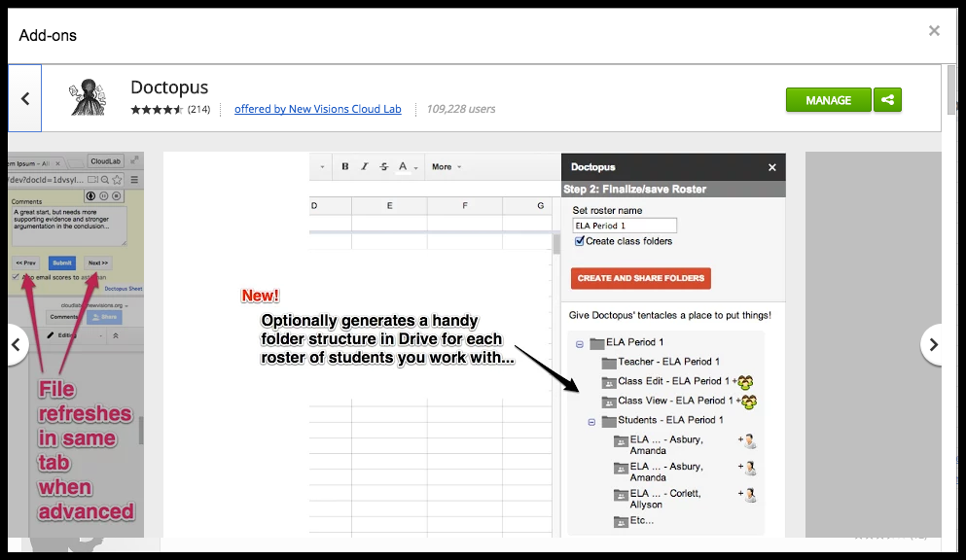Viewport: 966px width, 560px height.
Task: Show previous screenshot with left carousel arrow
Action: pos(17,344)
